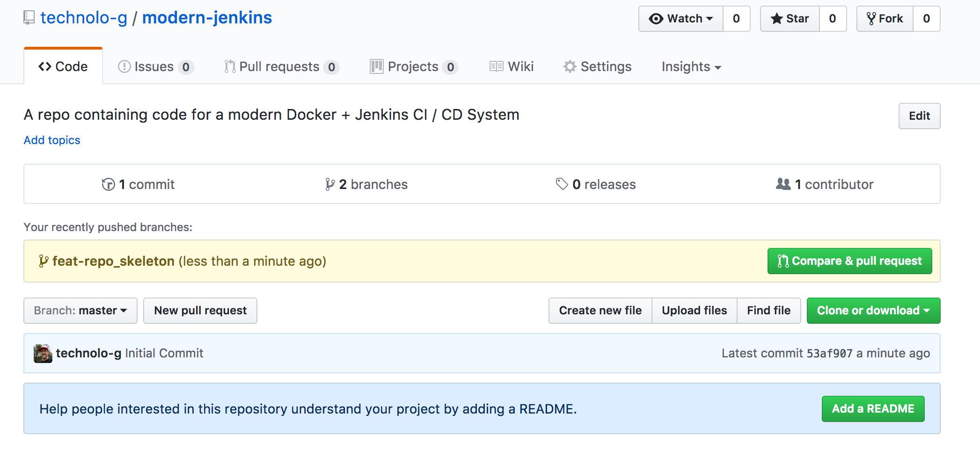The width and height of the screenshot is (980, 465).
Task: Open the feat-repo_skeleton branch link
Action: tap(113, 261)
